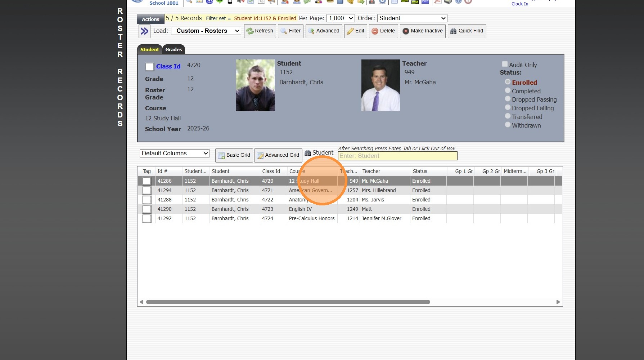Screen dimensions: 644x360
Task: Enable the Audit Only checkbox
Action: pyautogui.click(x=505, y=64)
